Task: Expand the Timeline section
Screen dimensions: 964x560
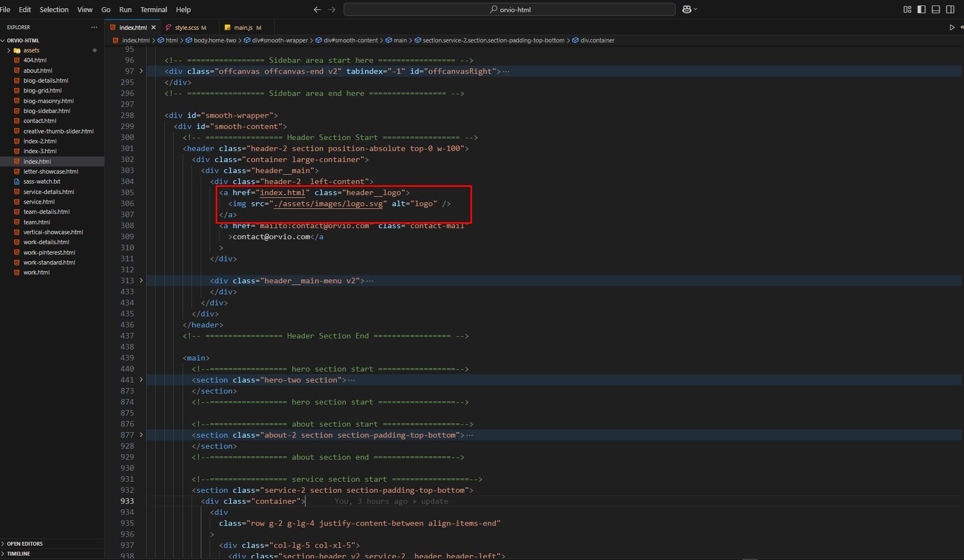Action: pyautogui.click(x=19, y=553)
